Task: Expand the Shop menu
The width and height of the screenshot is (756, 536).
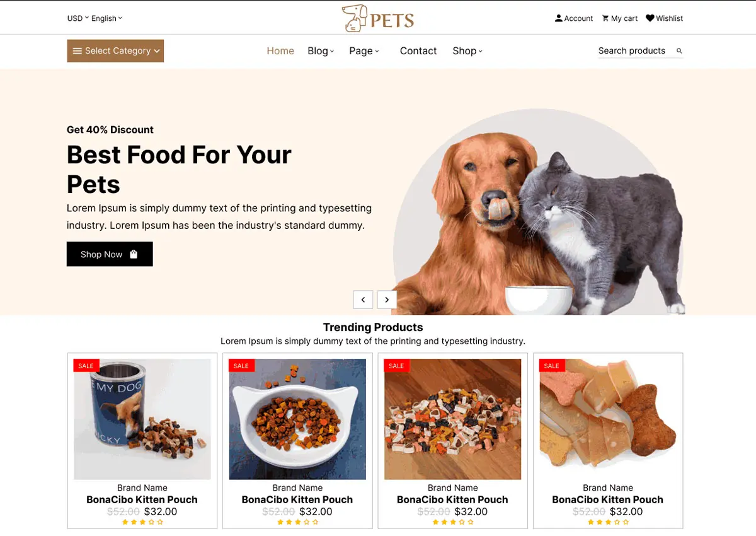Action: click(467, 51)
